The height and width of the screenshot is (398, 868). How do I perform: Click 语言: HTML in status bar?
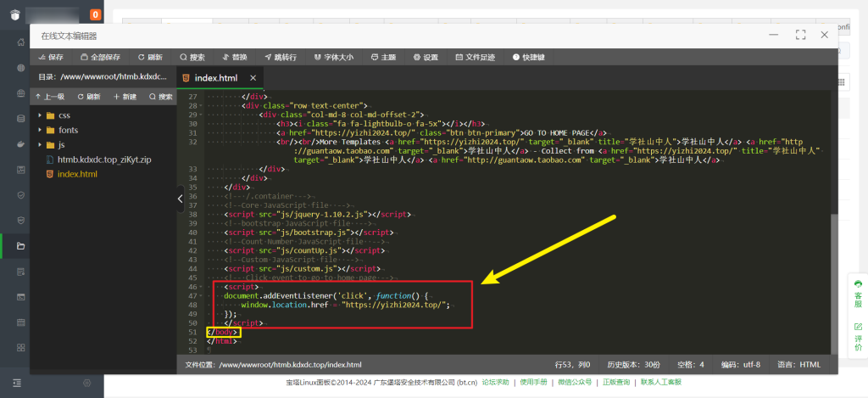pyautogui.click(x=799, y=364)
